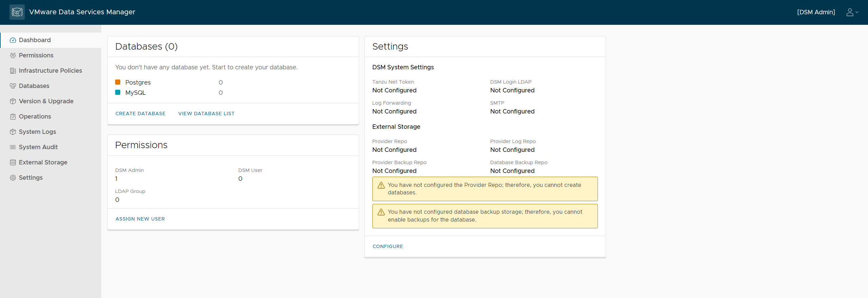The height and width of the screenshot is (298, 868).
Task: Click the teal MySQL color swatch
Action: click(118, 92)
